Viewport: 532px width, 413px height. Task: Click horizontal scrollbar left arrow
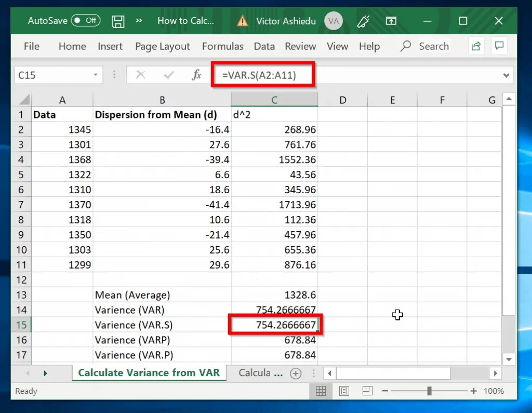(x=329, y=374)
